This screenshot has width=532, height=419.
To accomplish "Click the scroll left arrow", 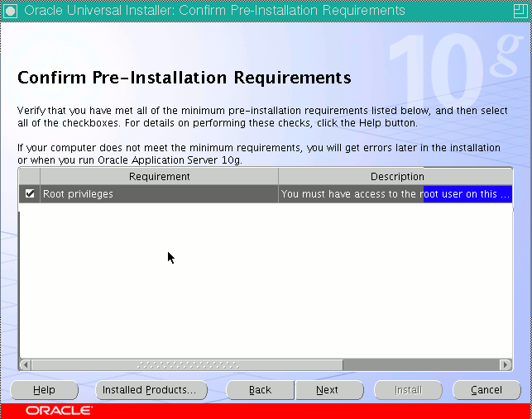I will (x=25, y=364).
